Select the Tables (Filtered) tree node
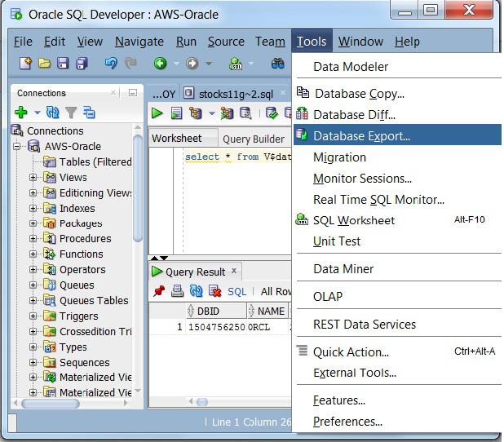 [95, 161]
